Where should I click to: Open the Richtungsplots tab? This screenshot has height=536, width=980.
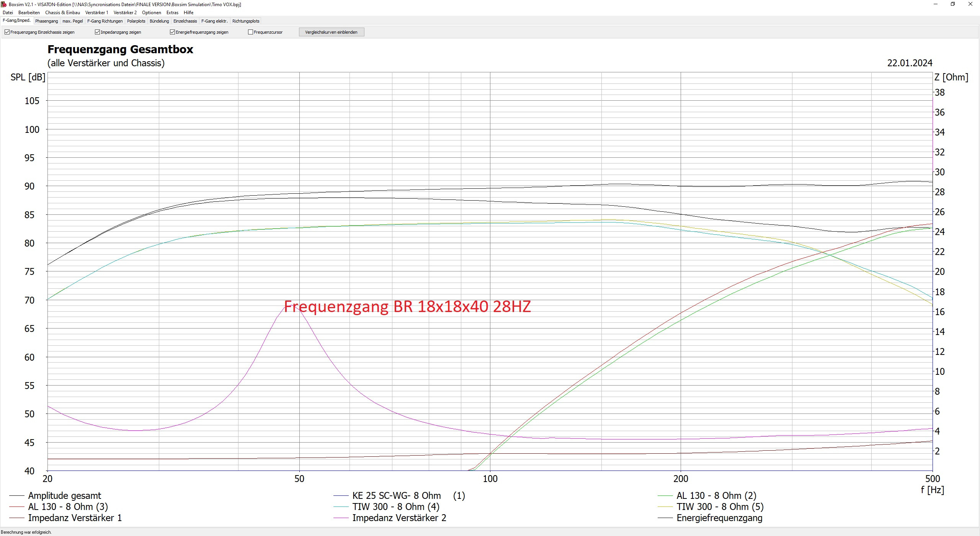pyautogui.click(x=245, y=21)
